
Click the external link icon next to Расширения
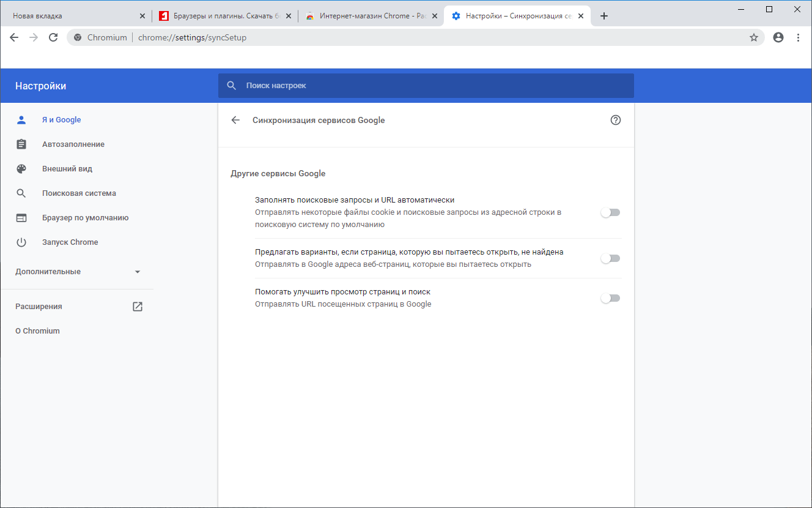click(x=138, y=307)
